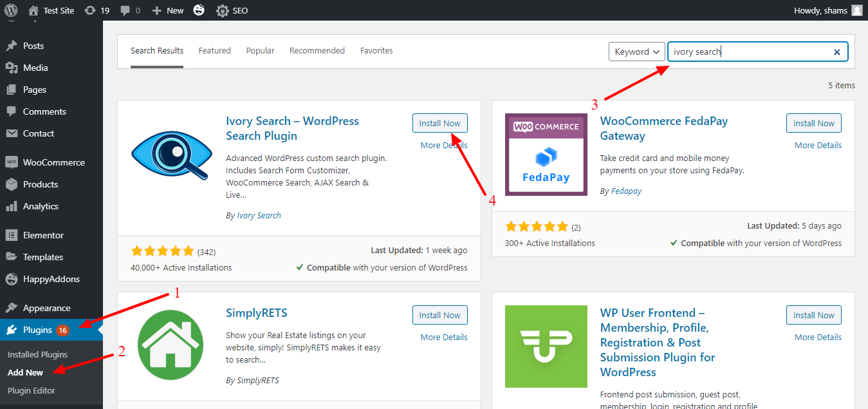Switch to the Featured plugins tab
Image resolution: width=868 pixels, height=409 pixels.
pyautogui.click(x=214, y=50)
